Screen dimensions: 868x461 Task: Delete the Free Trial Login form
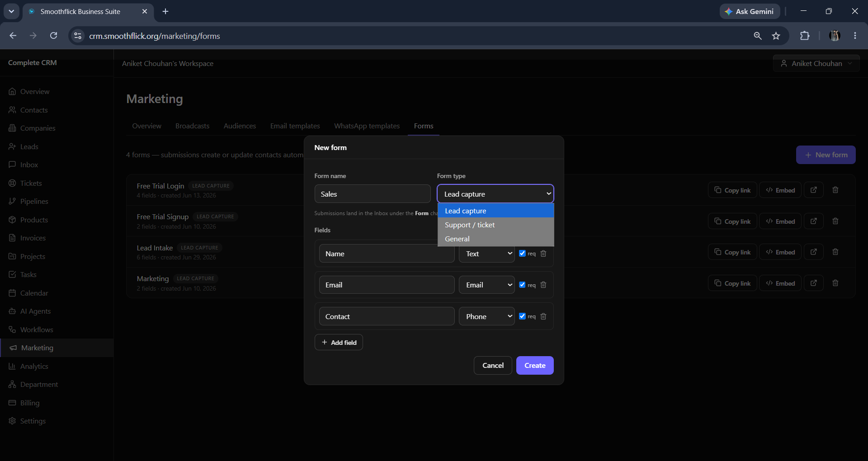pyautogui.click(x=835, y=190)
